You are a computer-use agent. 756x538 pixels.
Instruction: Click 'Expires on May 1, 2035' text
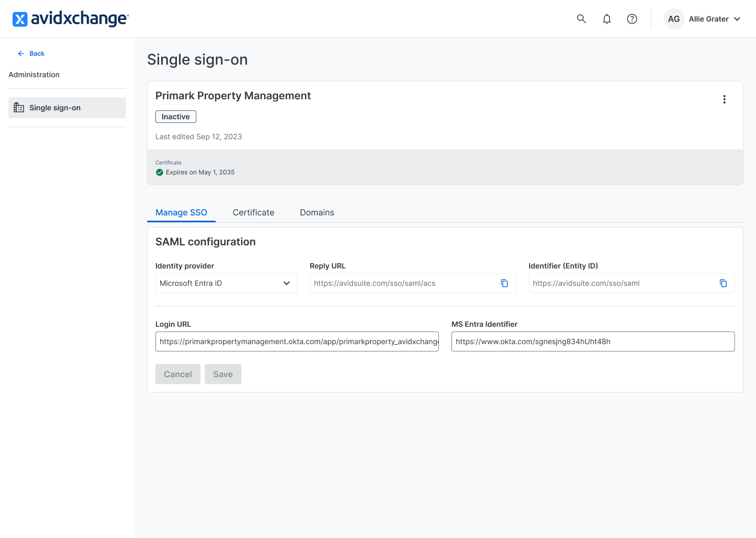tap(200, 172)
